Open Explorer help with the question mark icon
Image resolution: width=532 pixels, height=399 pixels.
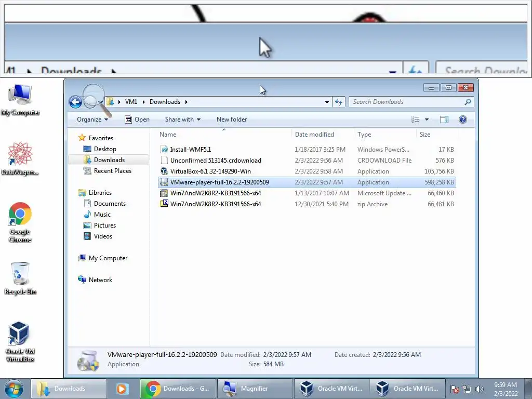[462, 119]
